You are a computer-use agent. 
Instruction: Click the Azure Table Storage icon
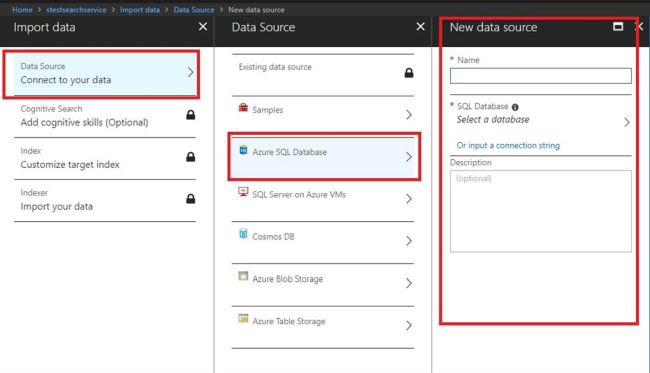[243, 318]
